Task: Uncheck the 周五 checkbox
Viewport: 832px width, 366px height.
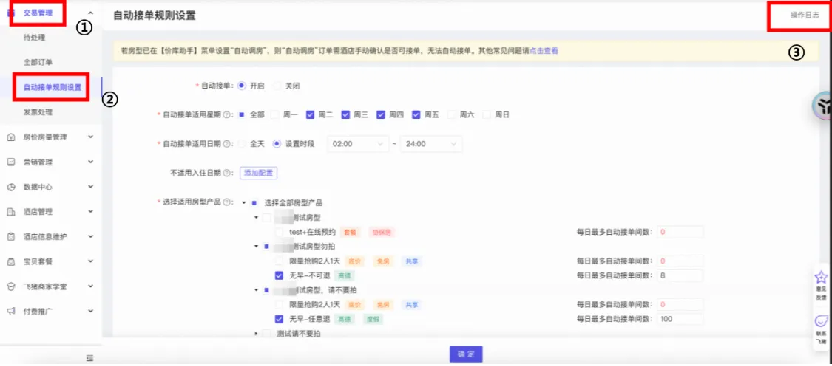Action: pyautogui.click(x=417, y=115)
